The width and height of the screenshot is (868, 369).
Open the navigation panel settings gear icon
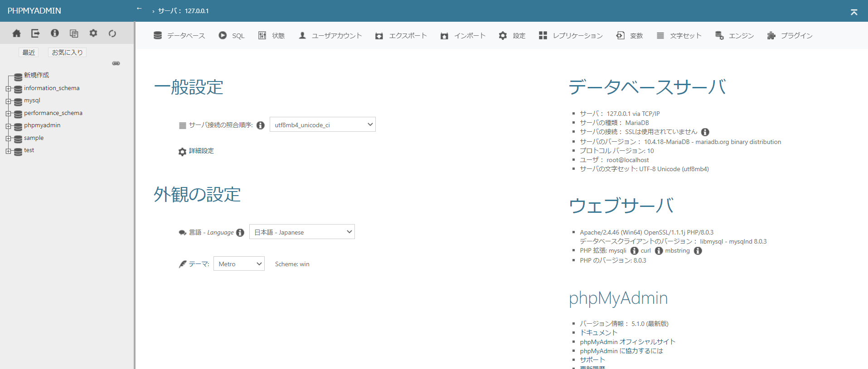pyautogui.click(x=93, y=33)
